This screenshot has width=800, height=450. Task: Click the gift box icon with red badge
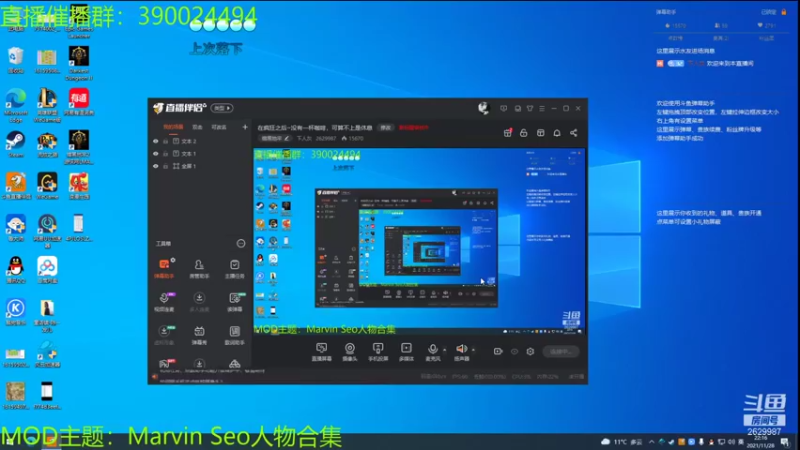[508, 133]
